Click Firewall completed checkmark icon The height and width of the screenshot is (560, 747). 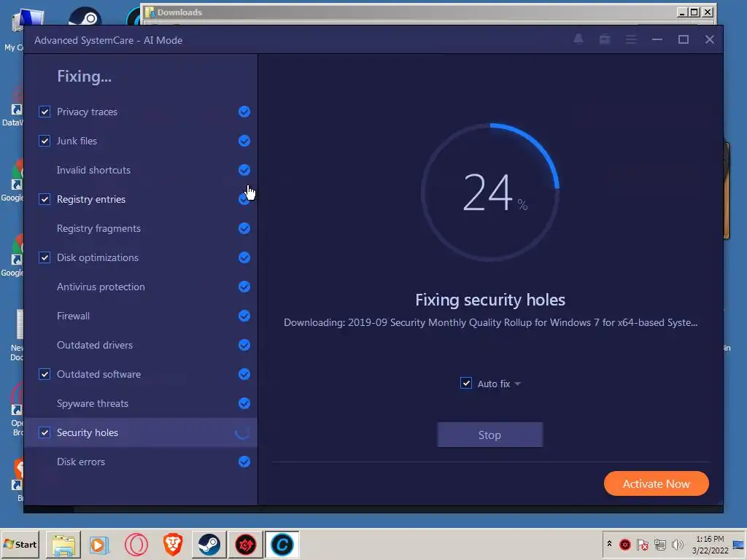pos(244,316)
